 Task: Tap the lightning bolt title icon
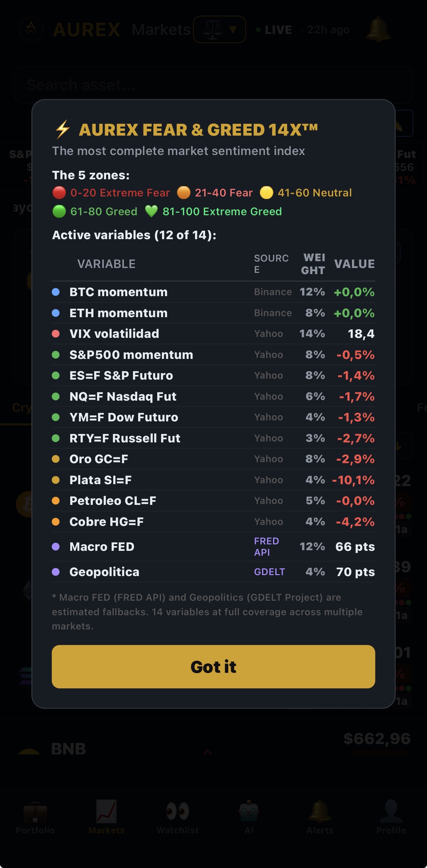coord(63,129)
